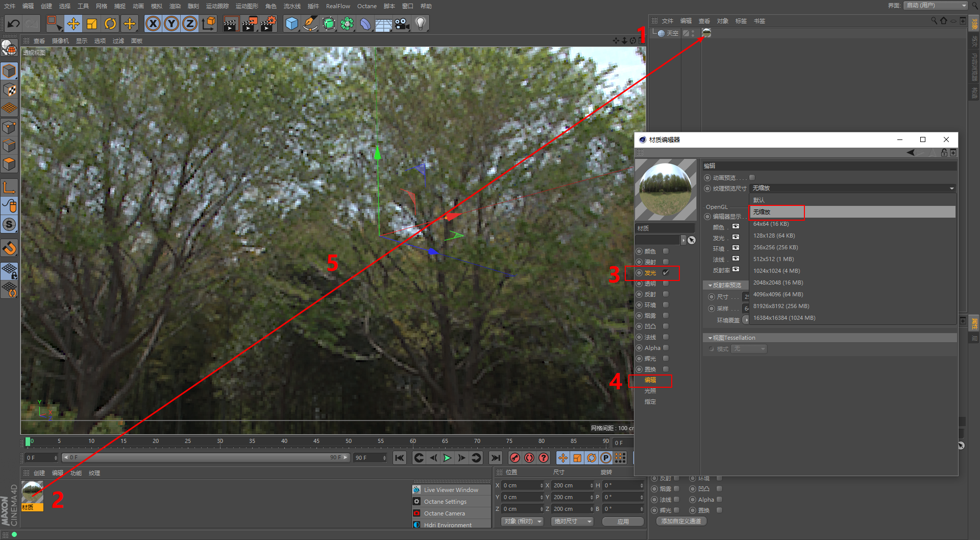This screenshot has width=980, height=540.
Task: Choose 1024x1024 (4 MB) preview size
Action: pyautogui.click(x=852, y=271)
